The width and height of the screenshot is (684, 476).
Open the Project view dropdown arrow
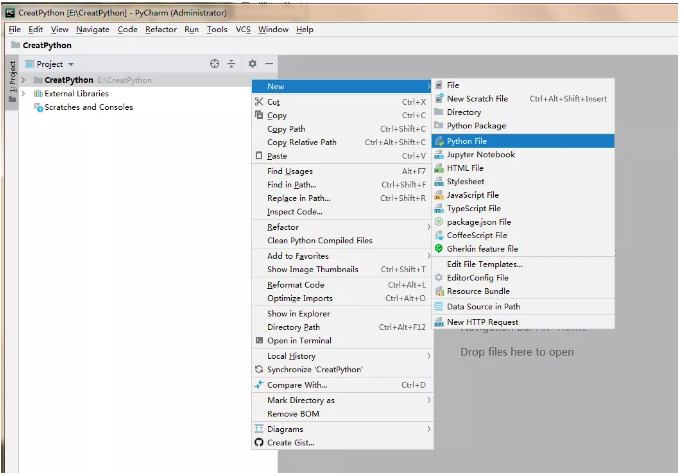(71, 65)
